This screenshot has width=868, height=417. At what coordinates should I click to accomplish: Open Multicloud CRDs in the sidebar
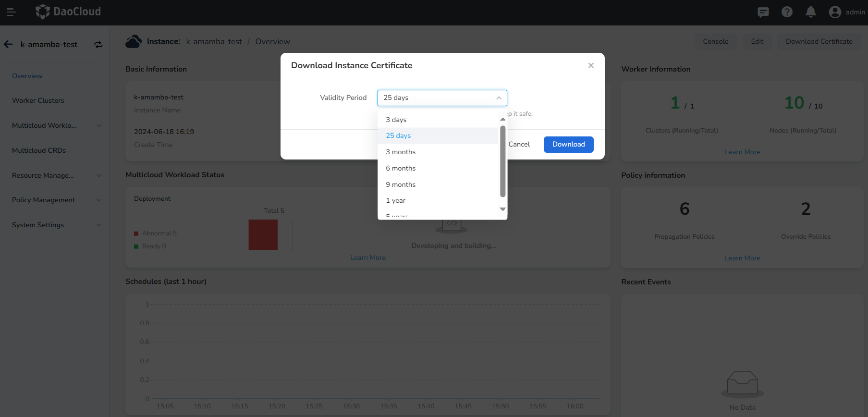pos(39,150)
